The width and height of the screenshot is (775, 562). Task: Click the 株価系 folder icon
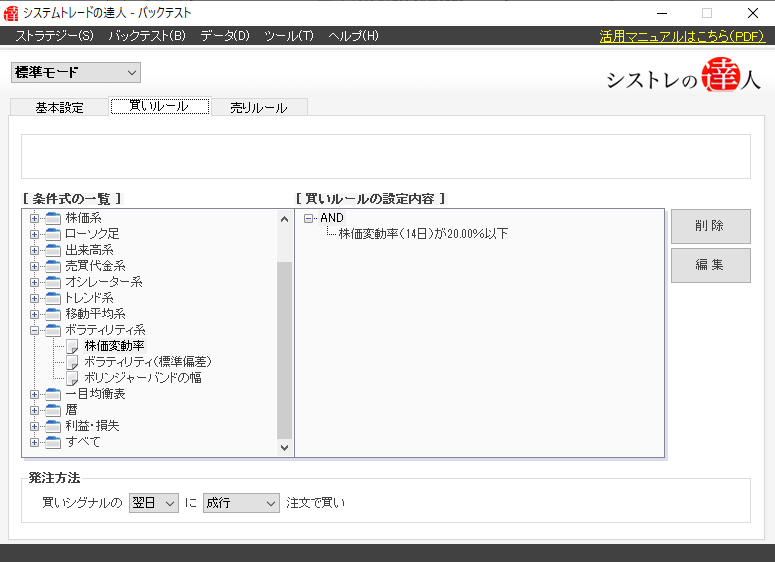coord(53,218)
